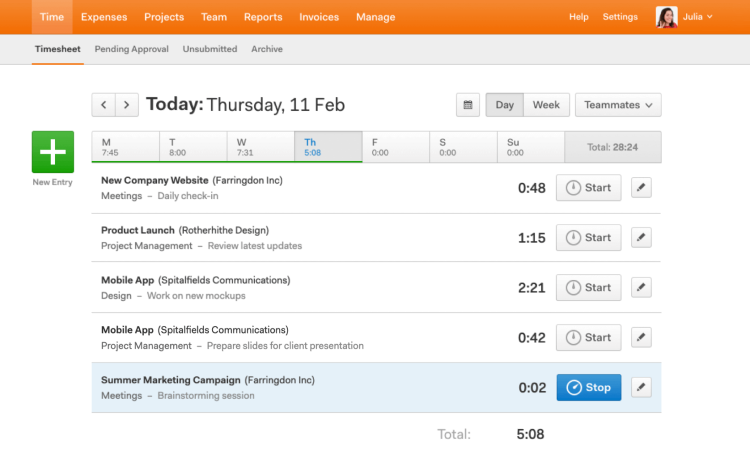This screenshot has height=454, width=750.
Task: Click the New Company Website project title
Action: tap(154, 180)
